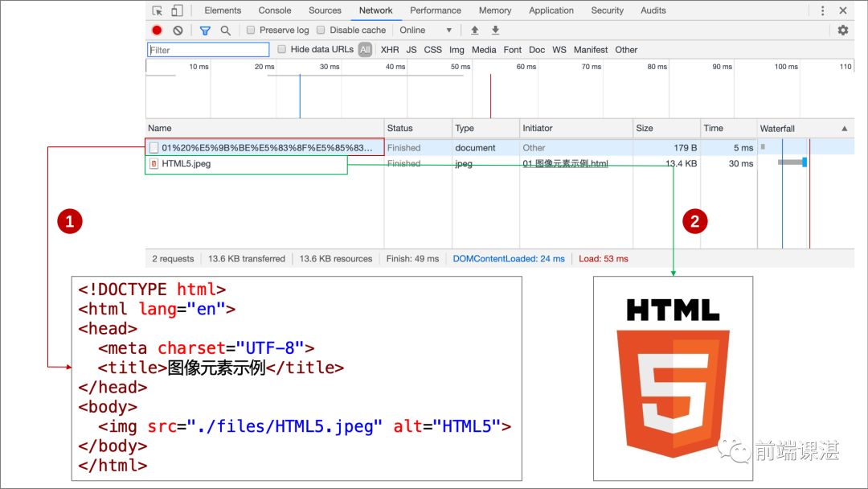
Task: Click the 30 ms time cell
Action: point(741,164)
